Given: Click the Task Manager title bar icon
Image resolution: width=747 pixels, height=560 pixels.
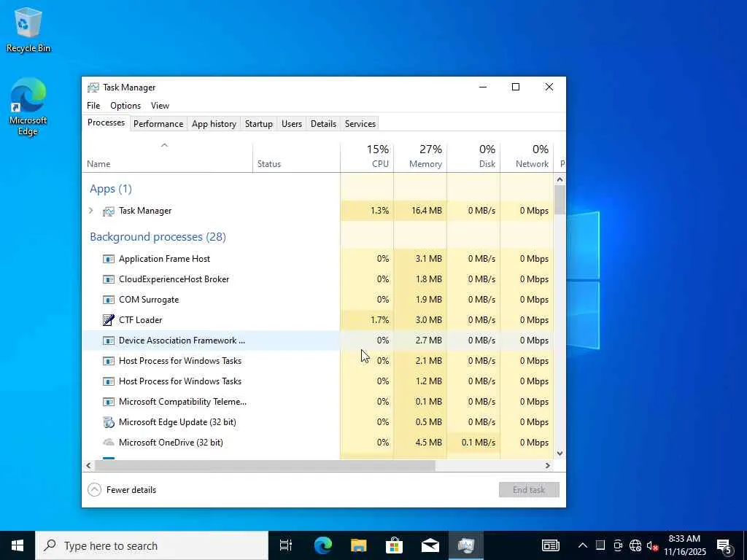Looking at the screenshot, I should click(93, 87).
